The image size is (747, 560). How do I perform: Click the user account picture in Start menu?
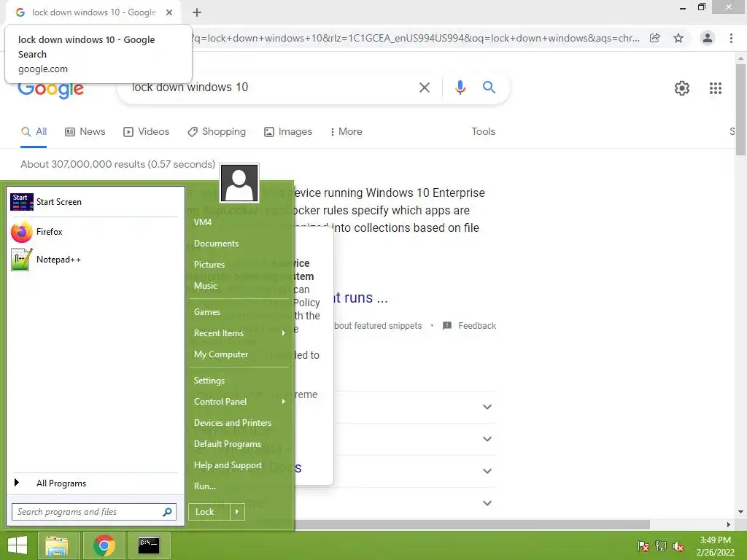239,183
